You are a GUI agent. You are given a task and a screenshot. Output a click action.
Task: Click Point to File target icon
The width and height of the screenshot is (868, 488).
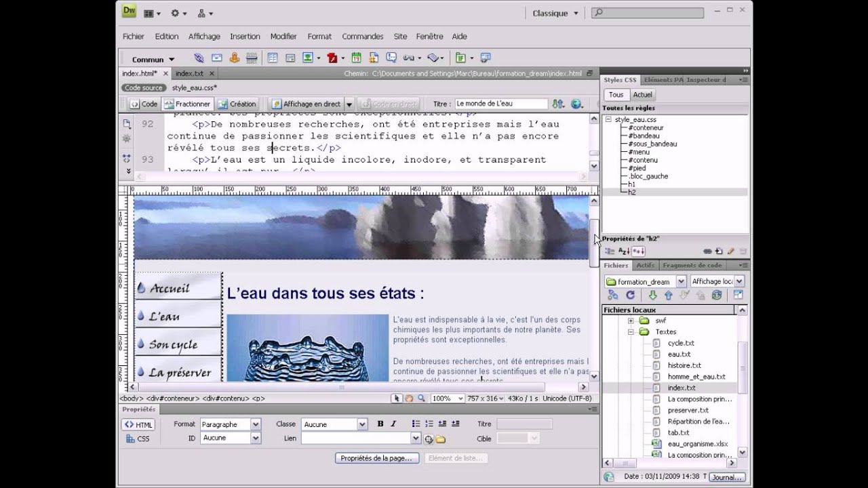[x=429, y=439]
